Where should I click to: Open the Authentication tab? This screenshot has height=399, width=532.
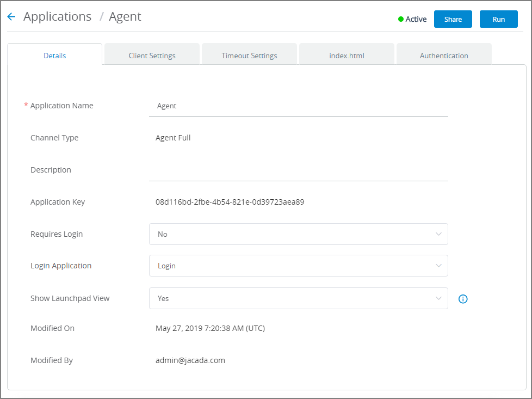click(444, 54)
